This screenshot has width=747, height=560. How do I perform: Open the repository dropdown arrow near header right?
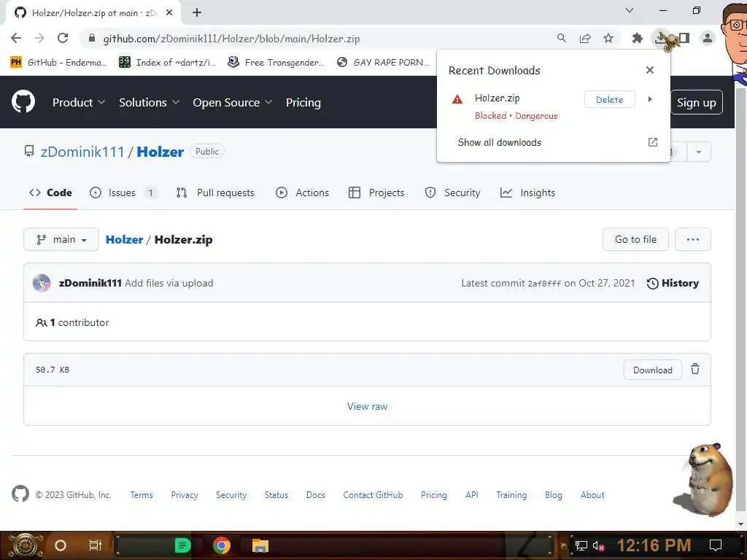click(x=698, y=152)
